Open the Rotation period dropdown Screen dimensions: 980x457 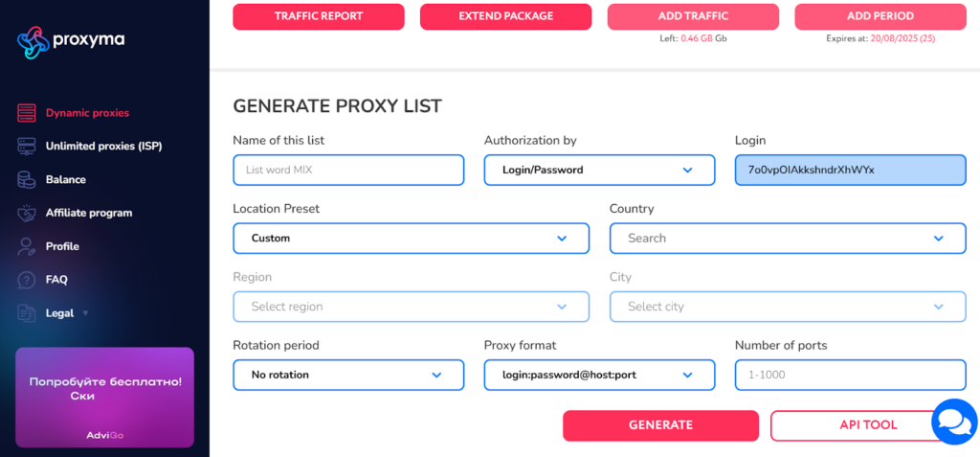point(348,375)
